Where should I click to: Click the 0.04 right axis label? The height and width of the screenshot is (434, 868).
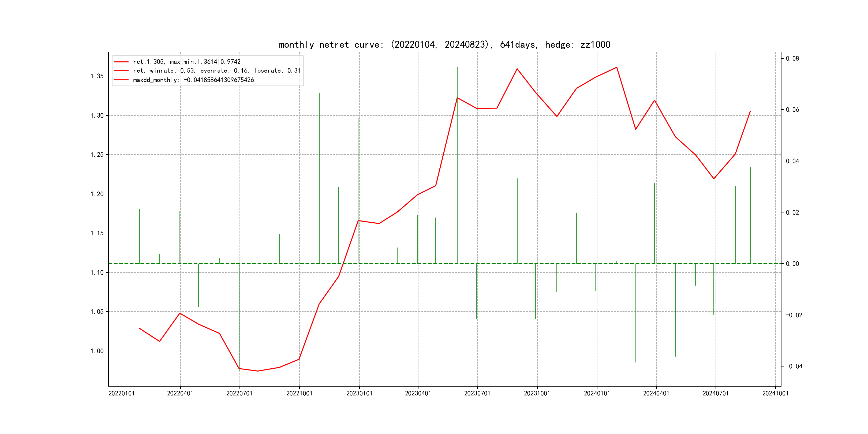click(x=792, y=161)
